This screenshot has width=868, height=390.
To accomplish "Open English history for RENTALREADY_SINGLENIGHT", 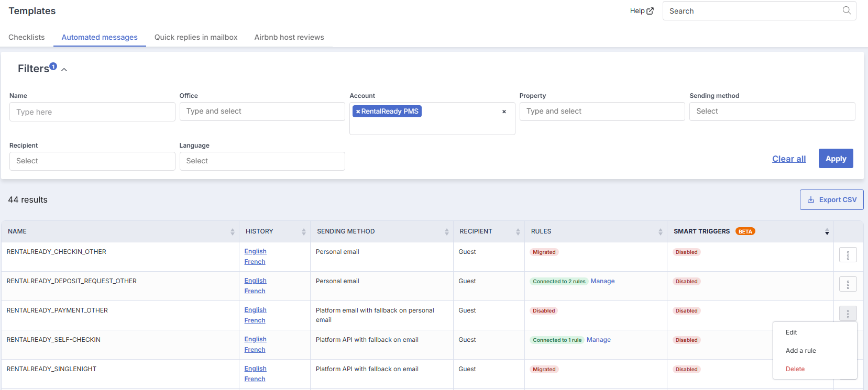I will pyautogui.click(x=255, y=369).
